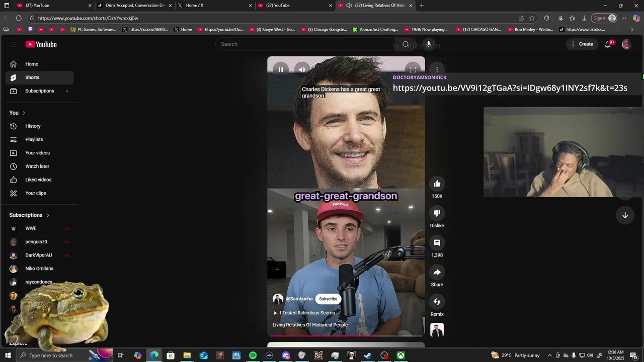The height and width of the screenshot is (362, 644).
Task: Open the WWE subscription channel
Action: [x=39, y=229]
